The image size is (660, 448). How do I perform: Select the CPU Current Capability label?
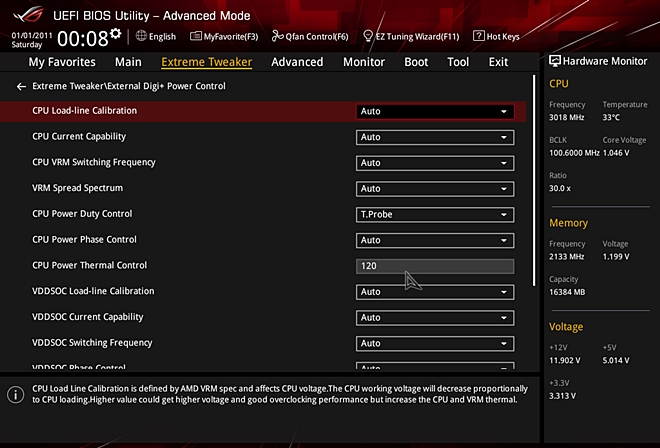[x=79, y=136]
